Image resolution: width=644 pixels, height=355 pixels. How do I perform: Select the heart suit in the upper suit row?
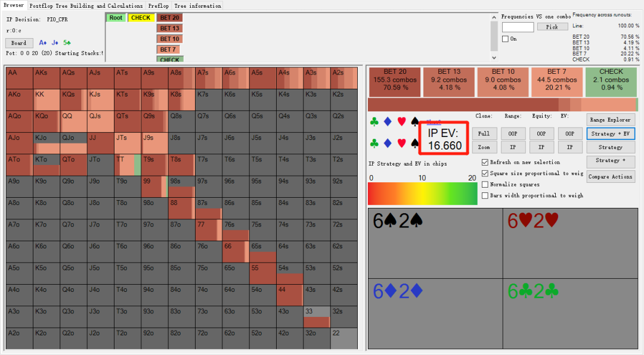point(402,122)
